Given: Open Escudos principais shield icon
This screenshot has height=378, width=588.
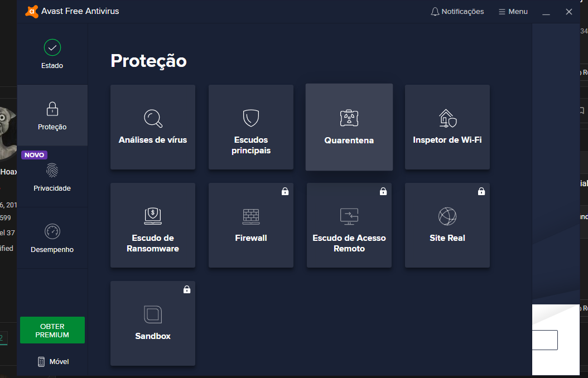Looking at the screenshot, I should tap(251, 118).
